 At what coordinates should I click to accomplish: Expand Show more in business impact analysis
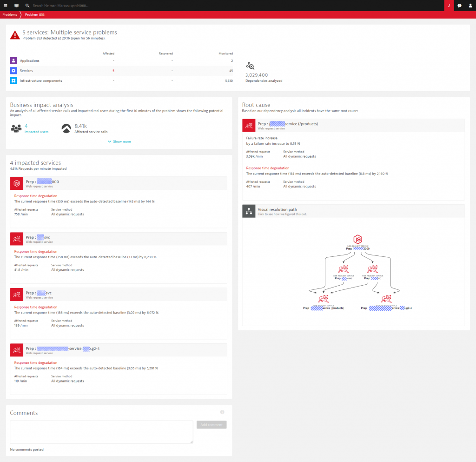point(119,141)
